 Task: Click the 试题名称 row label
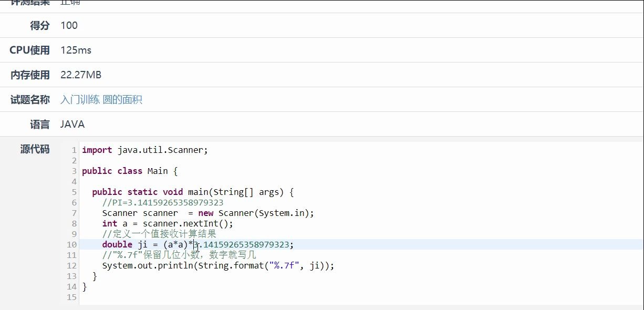tap(30, 100)
